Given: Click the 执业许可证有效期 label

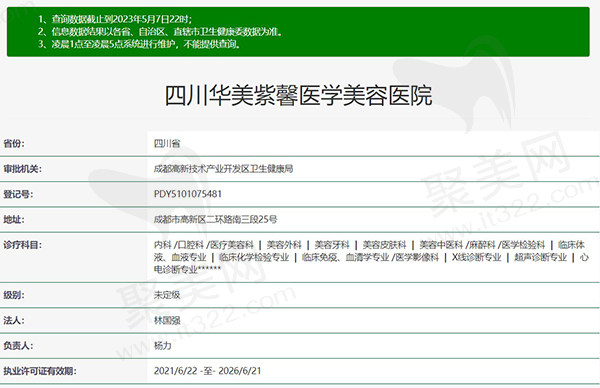Looking at the screenshot, I should (x=40, y=371).
